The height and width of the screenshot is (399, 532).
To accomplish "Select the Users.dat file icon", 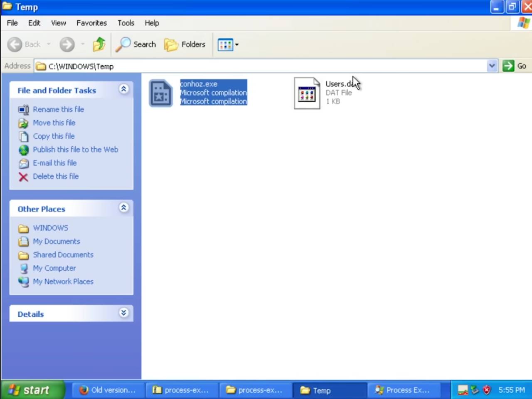I will 307,93.
